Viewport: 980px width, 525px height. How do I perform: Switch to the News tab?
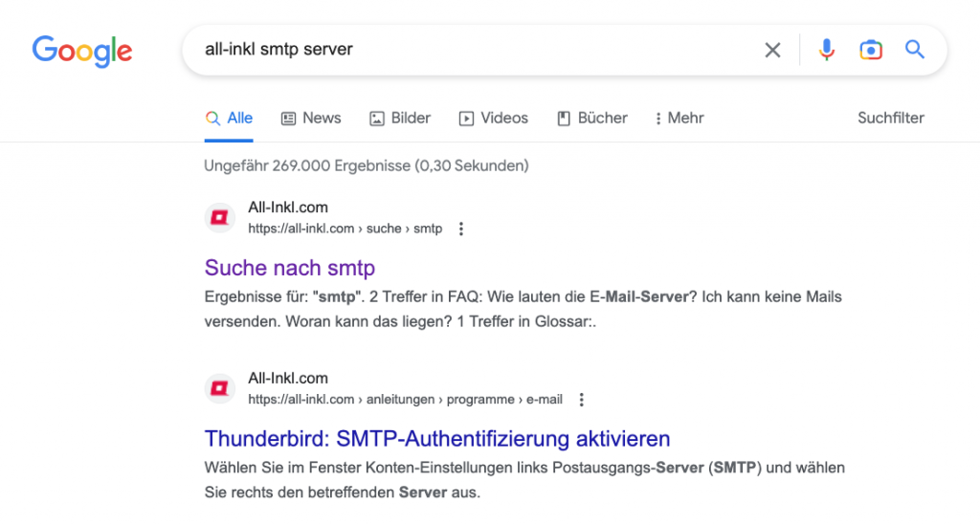click(311, 118)
